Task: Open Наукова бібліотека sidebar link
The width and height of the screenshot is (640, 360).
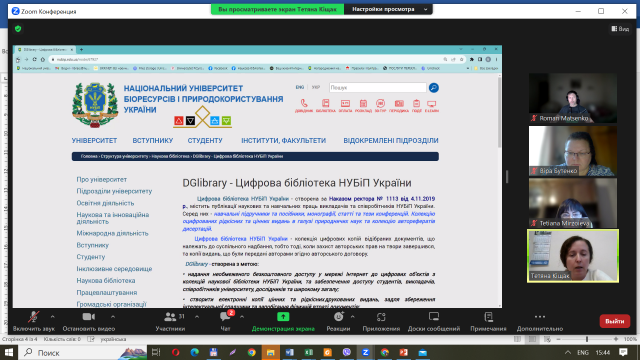Action: pyautogui.click(x=106, y=281)
